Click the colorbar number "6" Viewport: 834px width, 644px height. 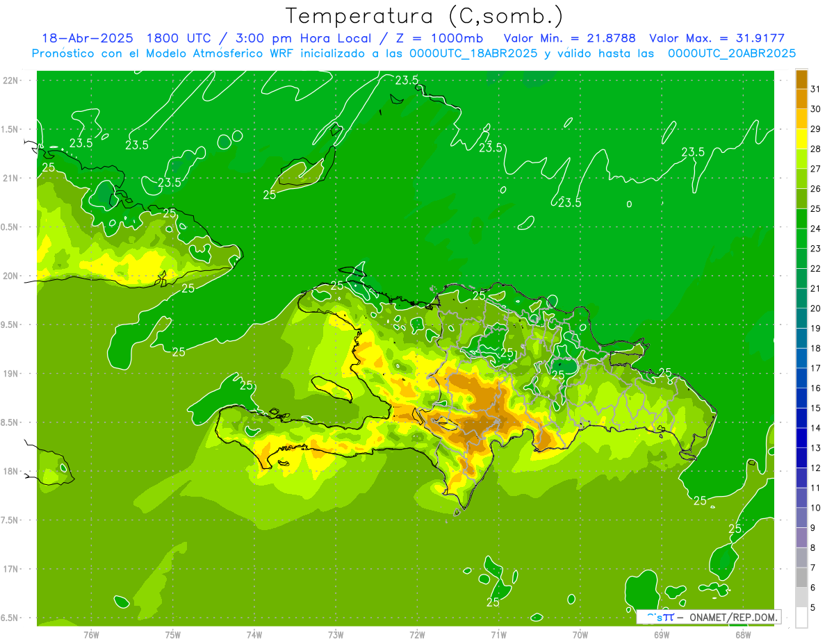813,588
